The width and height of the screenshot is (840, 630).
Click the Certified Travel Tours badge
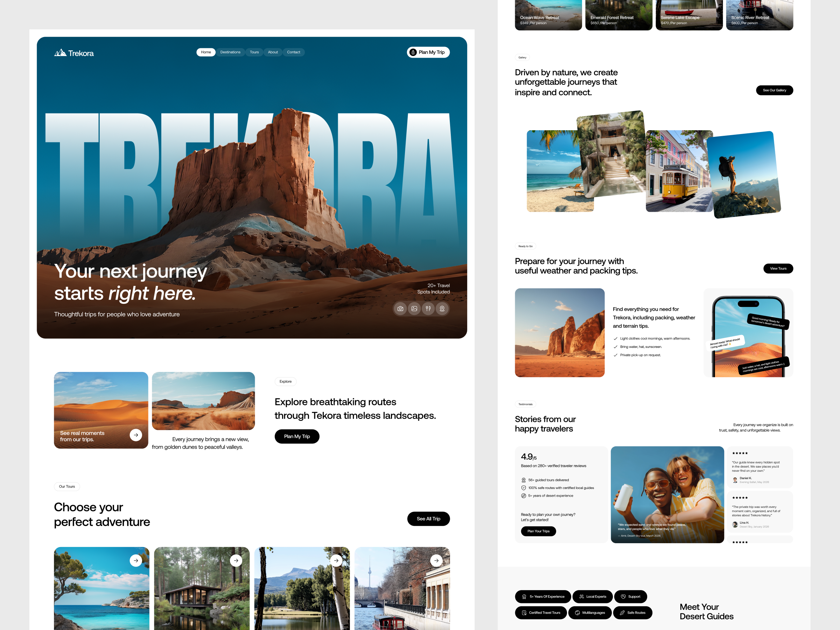point(541,613)
